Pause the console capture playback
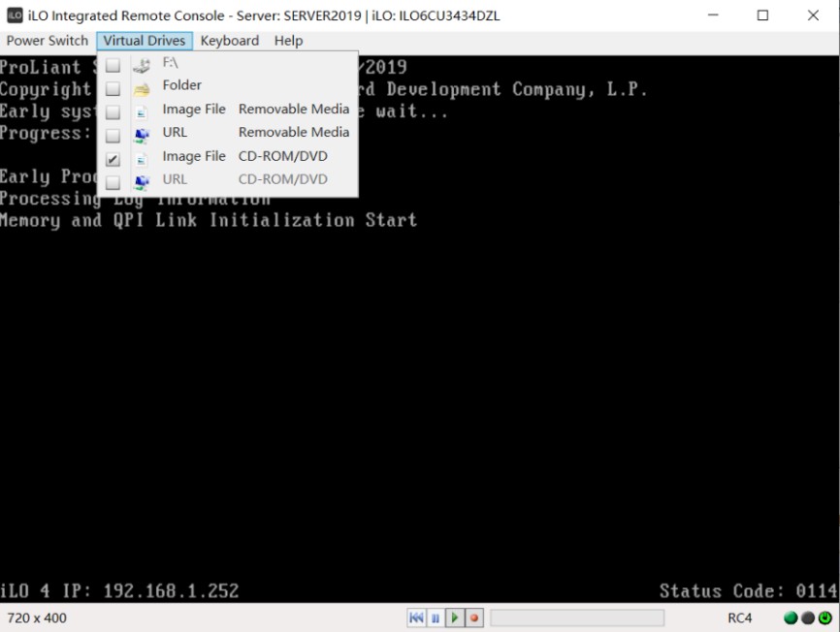Screen dimensions: 840x632 click(x=436, y=617)
